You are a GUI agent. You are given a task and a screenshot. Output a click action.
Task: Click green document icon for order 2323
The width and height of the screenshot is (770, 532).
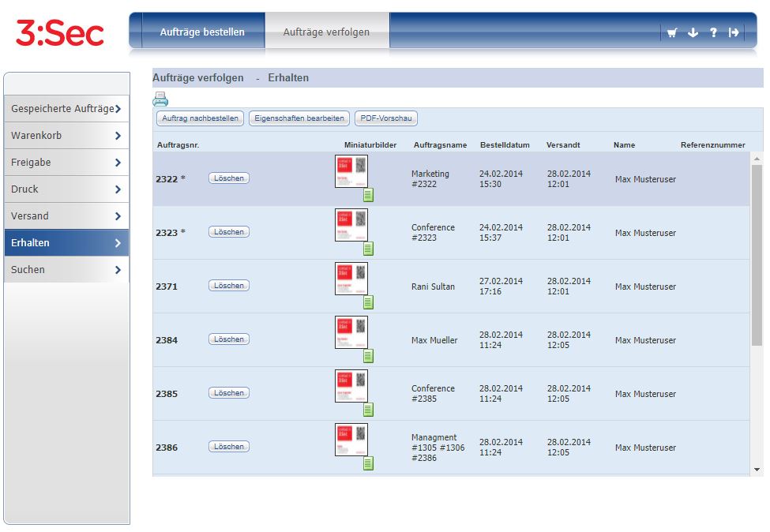tap(368, 249)
